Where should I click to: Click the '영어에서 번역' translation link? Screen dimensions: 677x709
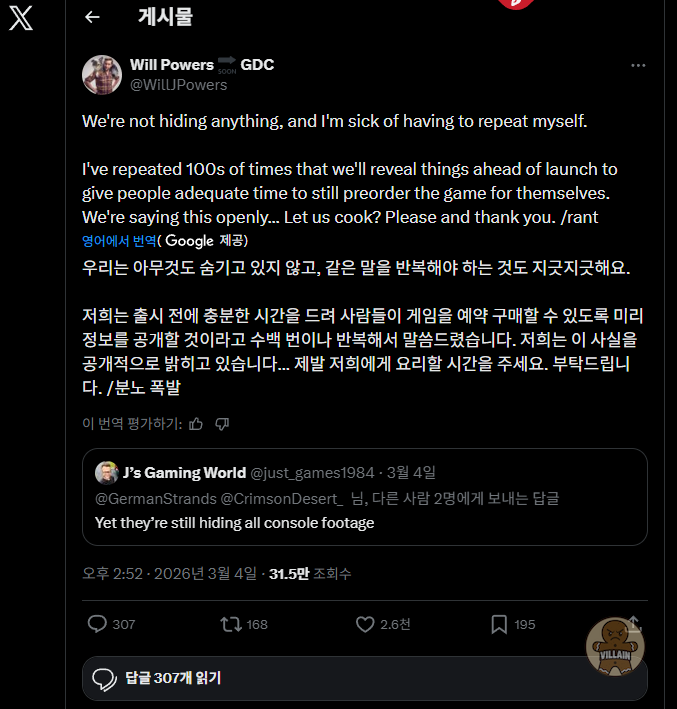point(120,241)
